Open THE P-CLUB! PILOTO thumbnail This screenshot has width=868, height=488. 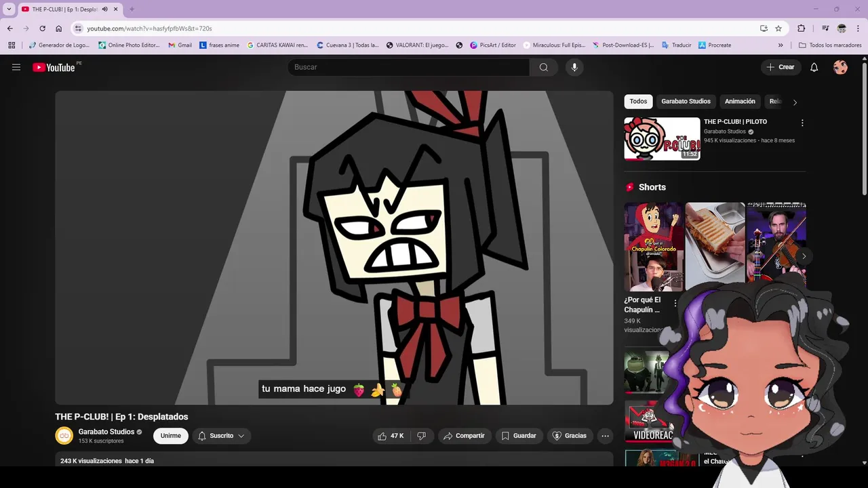coord(662,139)
